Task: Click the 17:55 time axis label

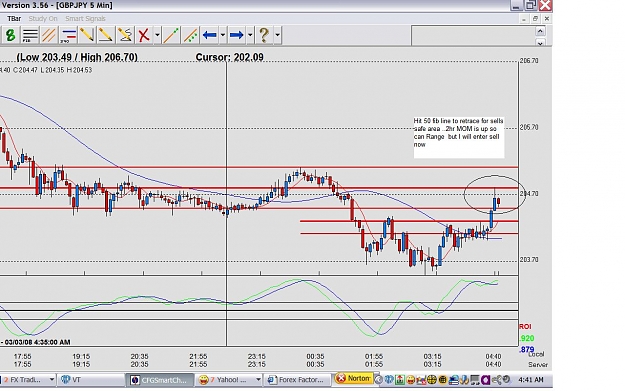Action: [22, 356]
